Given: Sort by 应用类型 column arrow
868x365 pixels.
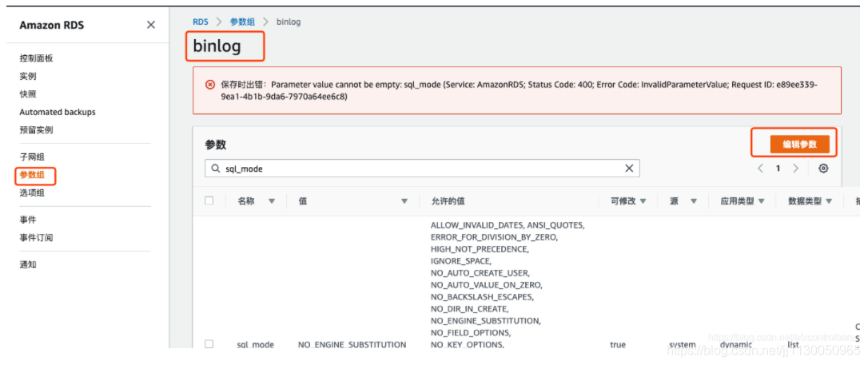Looking at the screenshot, I should (761, 201).
